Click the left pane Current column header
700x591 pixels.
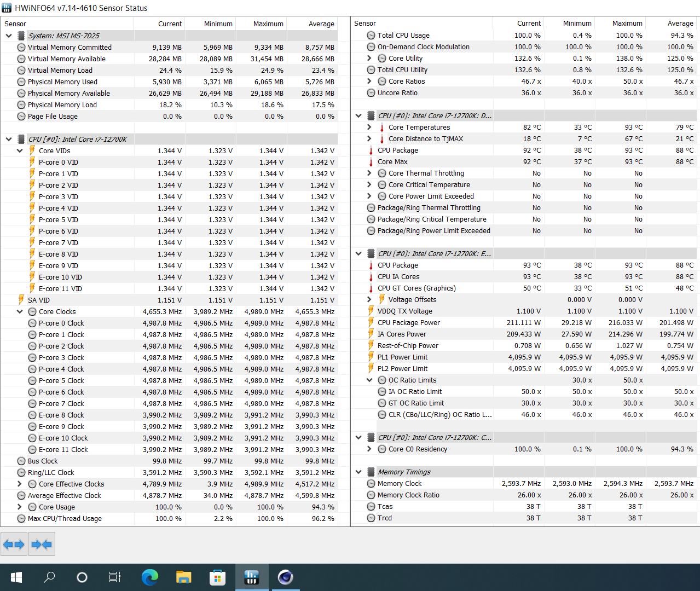click(159, 24)
